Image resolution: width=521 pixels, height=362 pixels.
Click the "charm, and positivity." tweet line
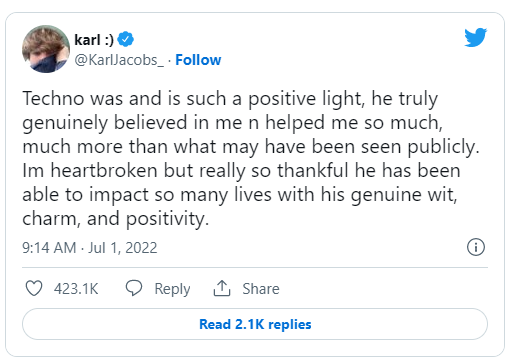tap(115, 219)
